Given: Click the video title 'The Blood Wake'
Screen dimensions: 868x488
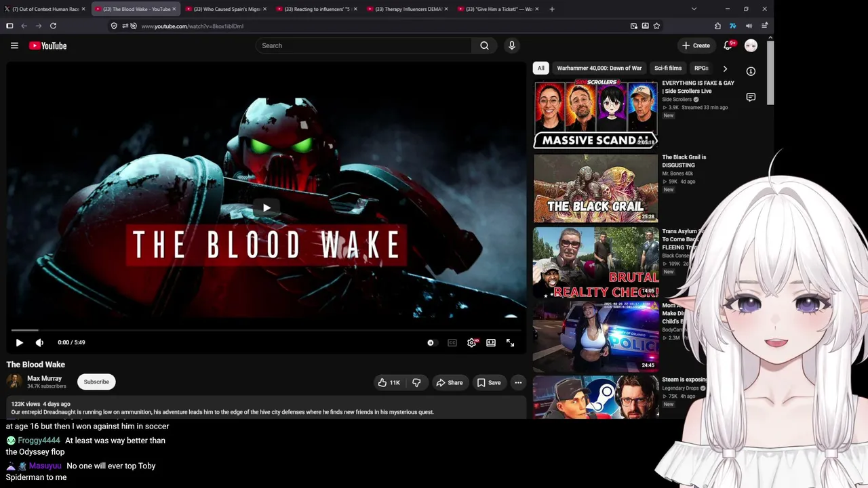Looking at the screenshot, I should coord(36,365).
